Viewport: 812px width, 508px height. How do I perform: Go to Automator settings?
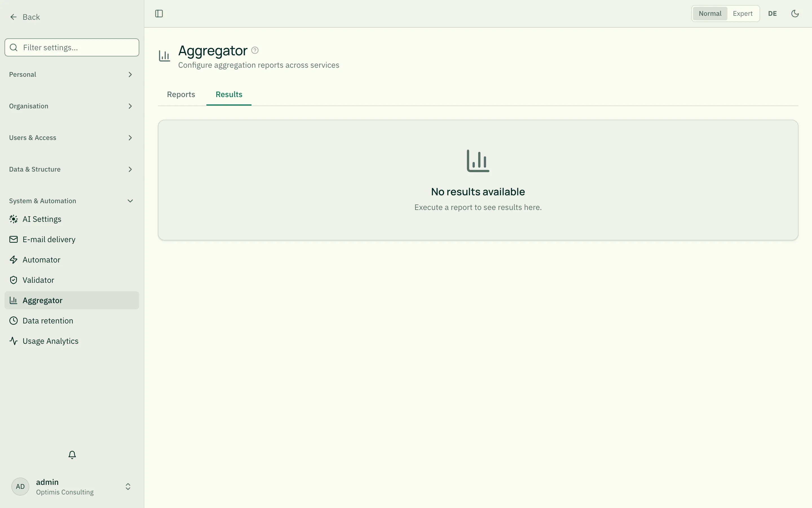[72, 260]
